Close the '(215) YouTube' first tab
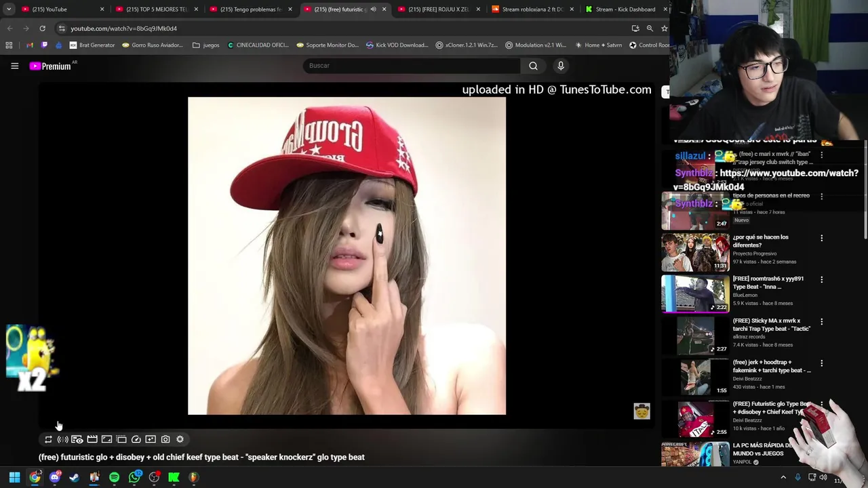The width and height of the screenshot is (868, 488). point(102,9)
